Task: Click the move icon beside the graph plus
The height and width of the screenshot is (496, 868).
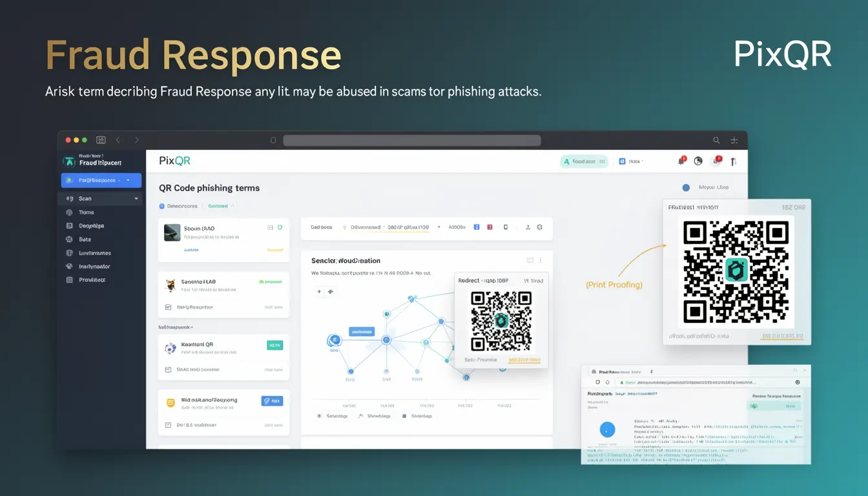Action: pyautogui.click(x=331, y=292)
